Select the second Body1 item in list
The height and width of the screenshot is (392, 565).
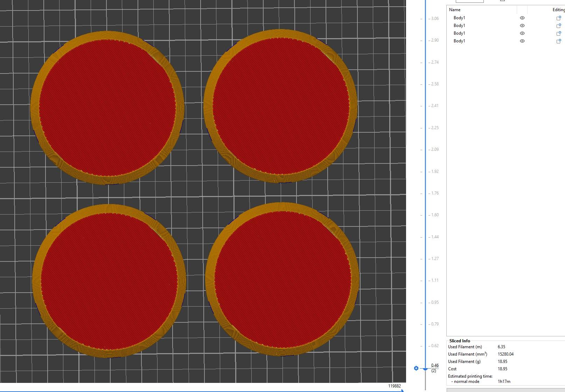pyautogui.click(x=459, y=26)
